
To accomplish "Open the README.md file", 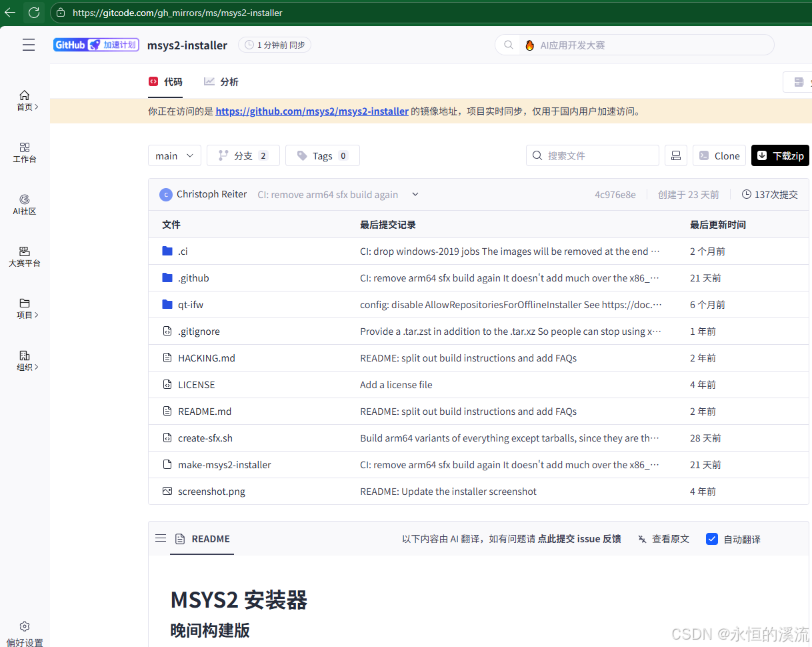I will pos(205,412).
